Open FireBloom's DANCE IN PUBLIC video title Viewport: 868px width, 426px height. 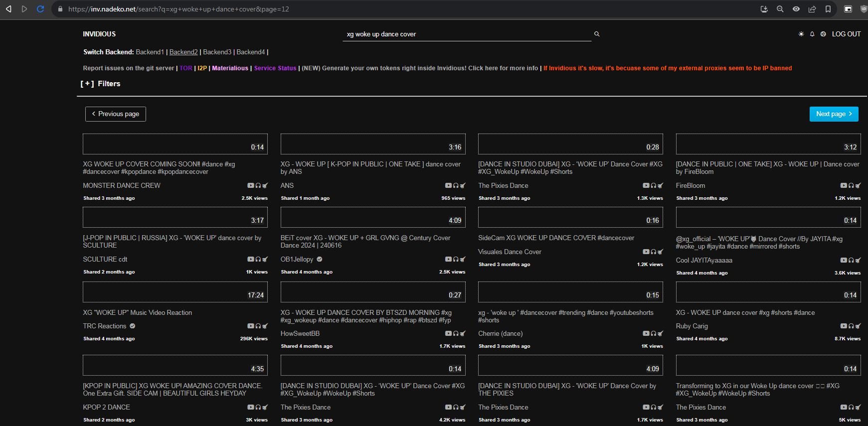coord(768,168)
